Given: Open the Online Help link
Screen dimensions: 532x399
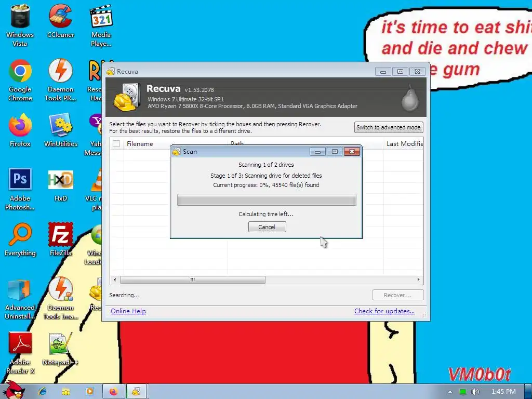Looking at the screenshot, I should 128,311.
